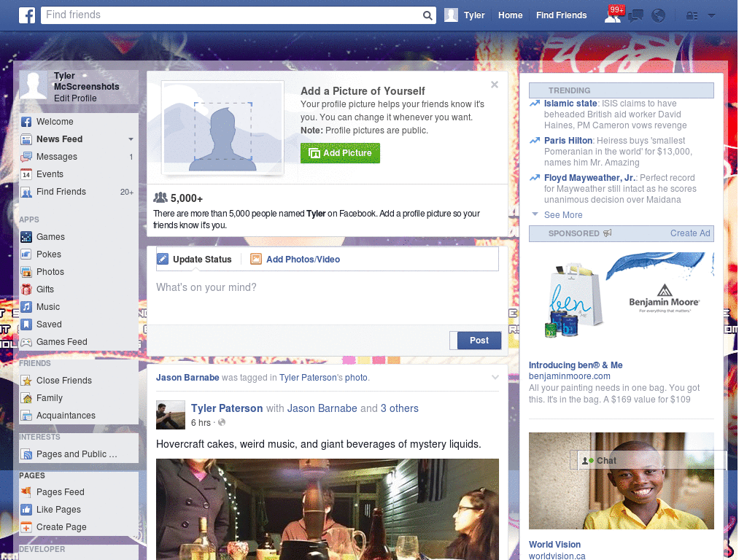Click the Games app icon
The image size is (747, 560).
coord(26,237)
